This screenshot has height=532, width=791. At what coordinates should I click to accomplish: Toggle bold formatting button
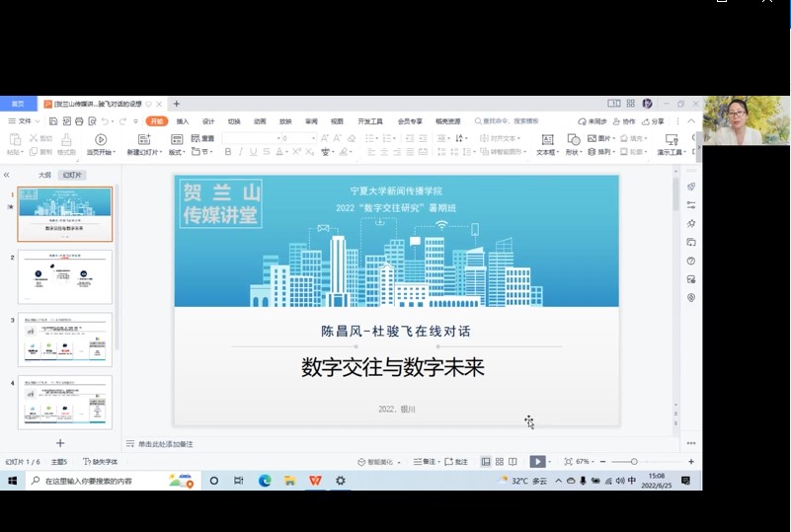[228, 152]
